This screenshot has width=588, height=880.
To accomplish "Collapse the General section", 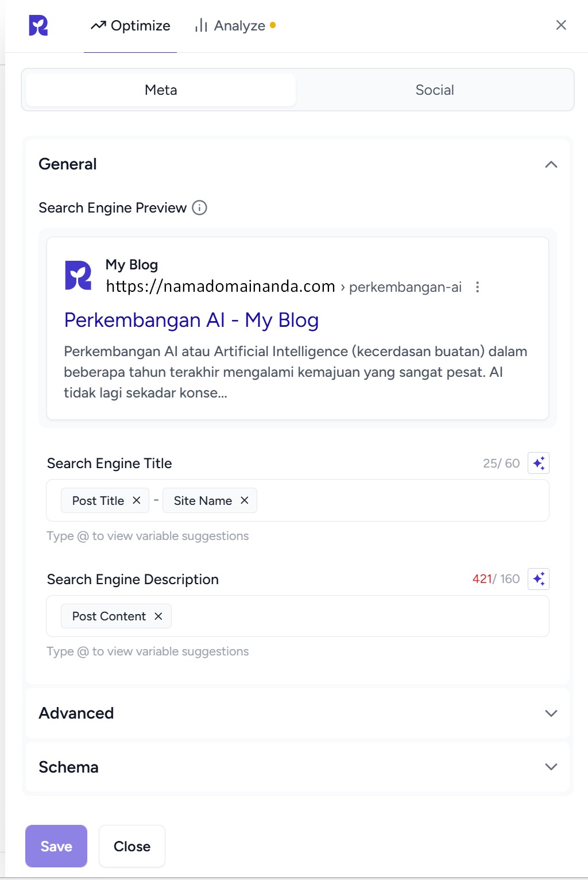I will [x=551, y=164].
